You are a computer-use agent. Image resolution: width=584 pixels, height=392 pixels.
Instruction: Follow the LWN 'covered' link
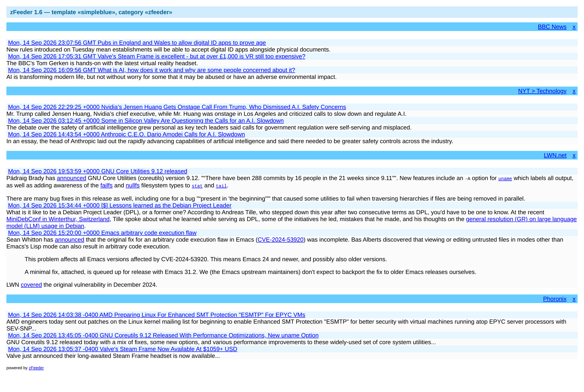[x=31, y=285]
